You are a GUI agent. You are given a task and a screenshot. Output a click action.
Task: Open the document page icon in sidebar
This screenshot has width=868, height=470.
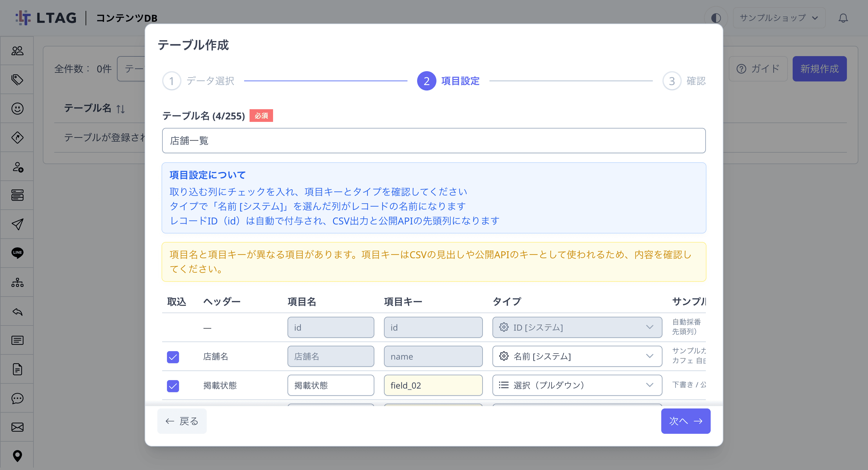17,369
